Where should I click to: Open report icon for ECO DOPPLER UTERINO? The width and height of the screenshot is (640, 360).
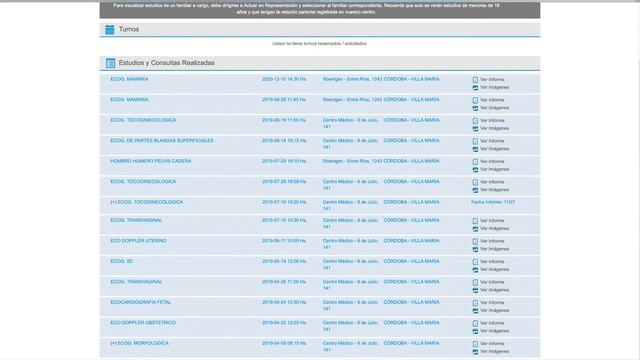pyautogui.click(x=475, y=241)
